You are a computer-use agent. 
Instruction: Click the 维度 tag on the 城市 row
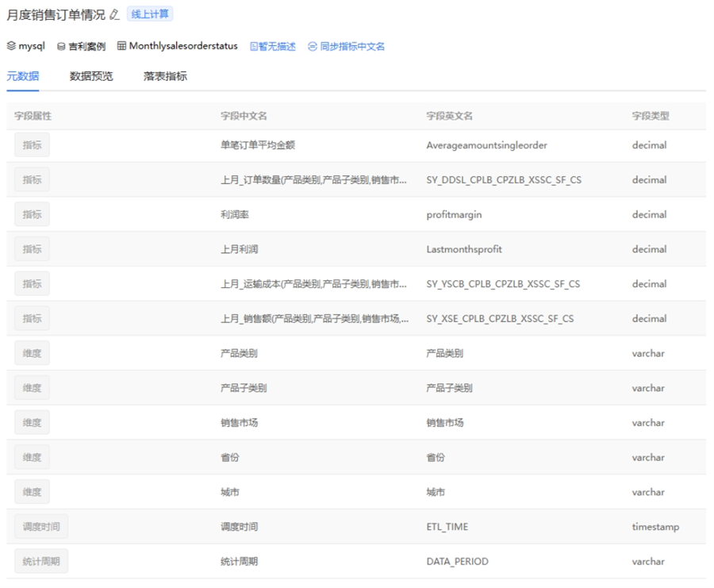point(30,491)
